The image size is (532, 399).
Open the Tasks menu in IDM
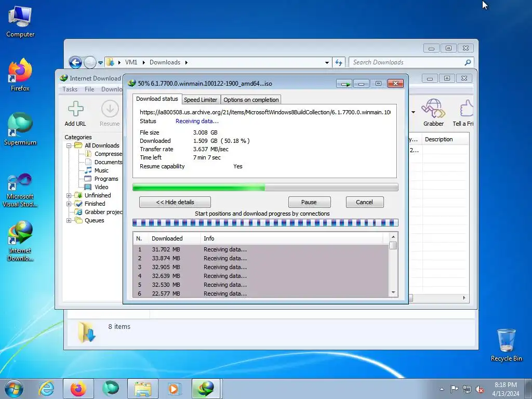(70, 89)
